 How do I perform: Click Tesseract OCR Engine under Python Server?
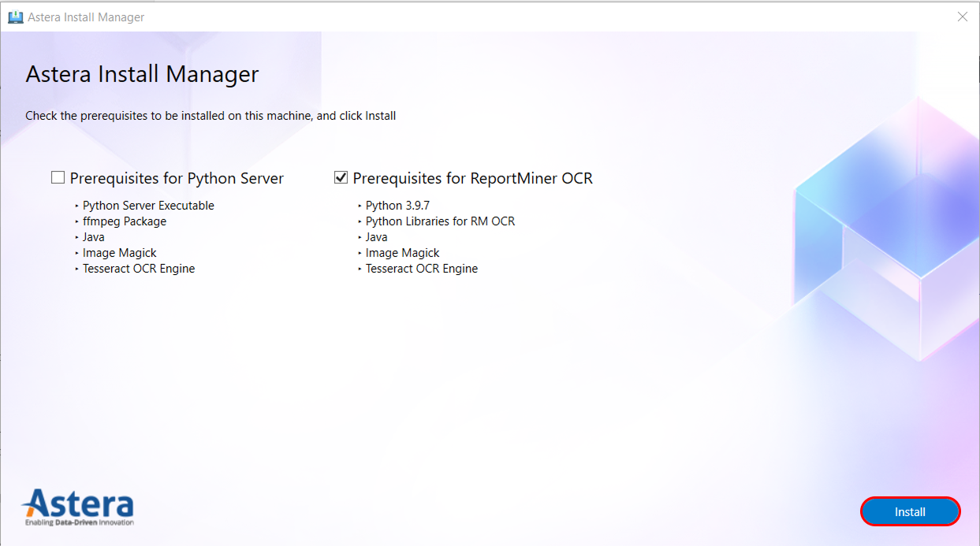pos(139,269)
